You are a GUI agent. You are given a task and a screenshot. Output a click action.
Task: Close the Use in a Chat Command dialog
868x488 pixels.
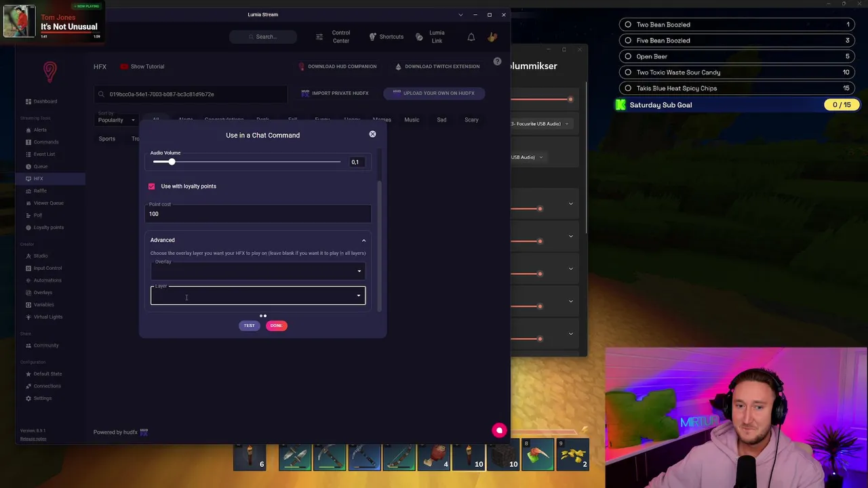(372, 134)
